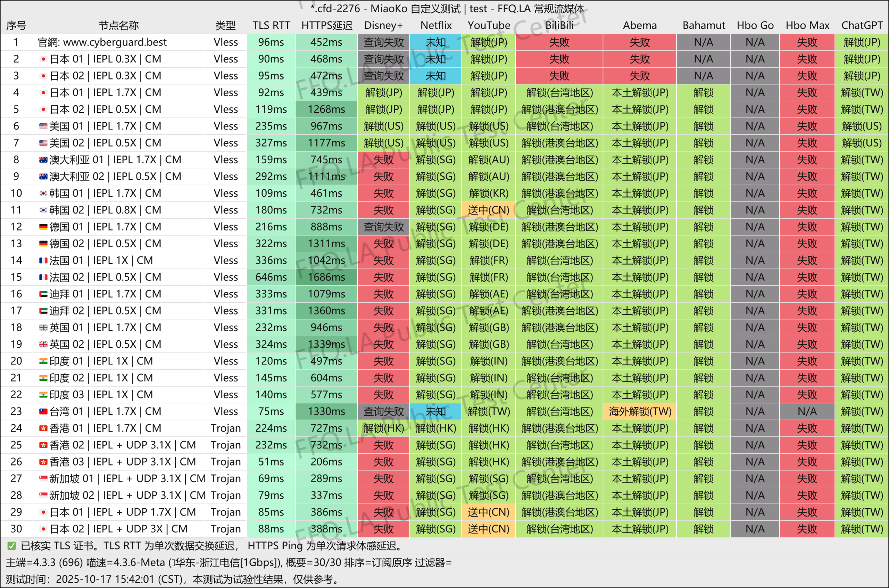Select the US flag icon beside 美国 01
Screen dimensions: 889x588
click(x=43, y=126)
